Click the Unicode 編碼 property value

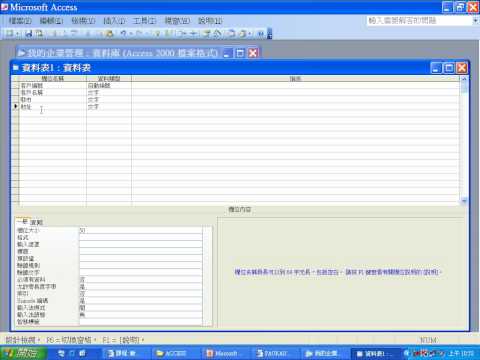tap(140, 300)
